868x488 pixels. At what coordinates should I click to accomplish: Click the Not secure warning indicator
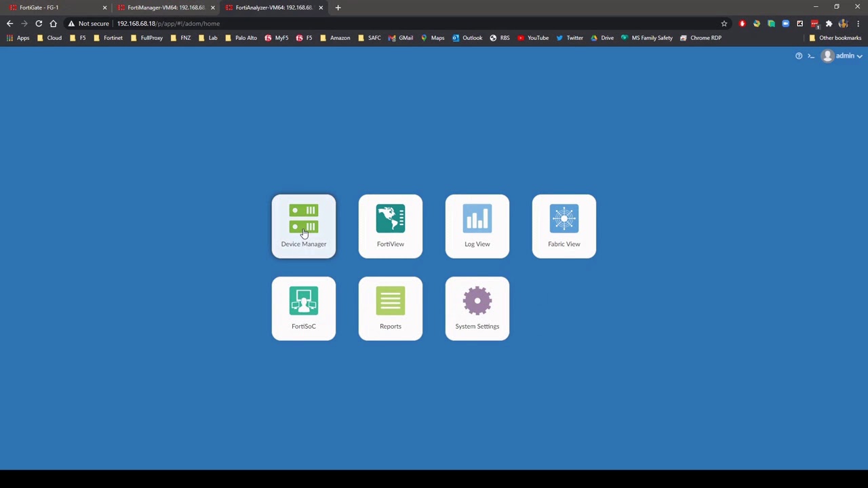click(x=89, y=24)
